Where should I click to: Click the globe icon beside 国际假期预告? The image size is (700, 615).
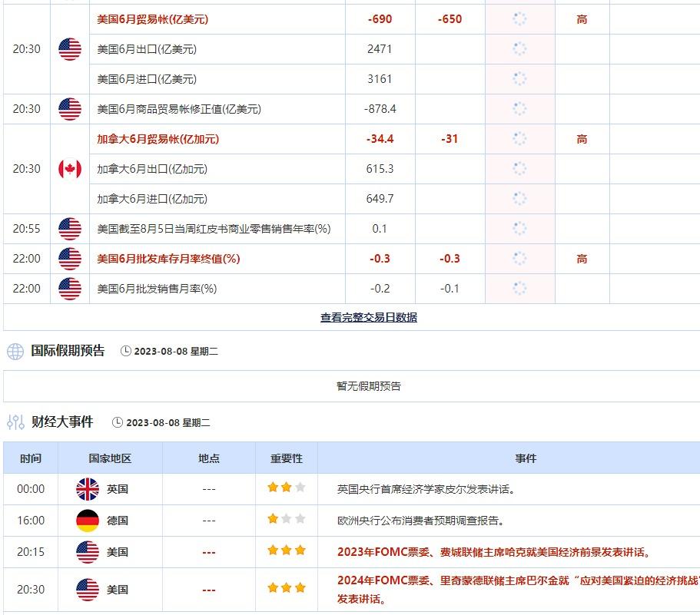click(x=15, y=352)
